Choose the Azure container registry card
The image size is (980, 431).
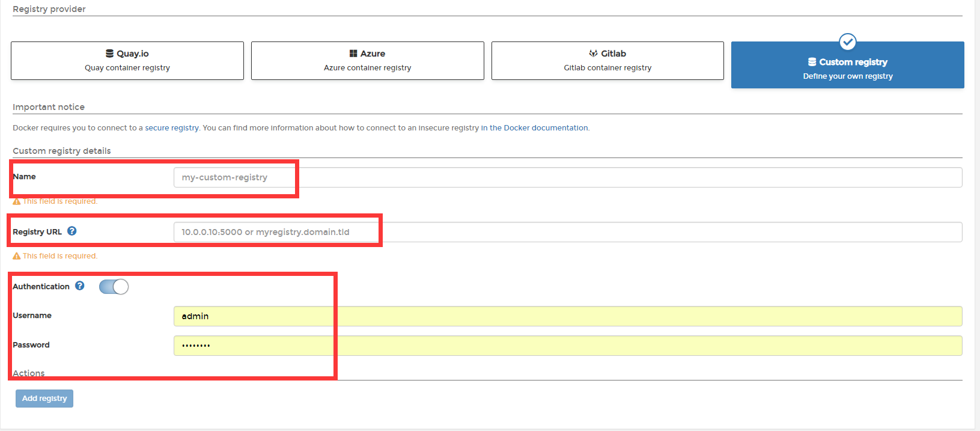(368, 61)
